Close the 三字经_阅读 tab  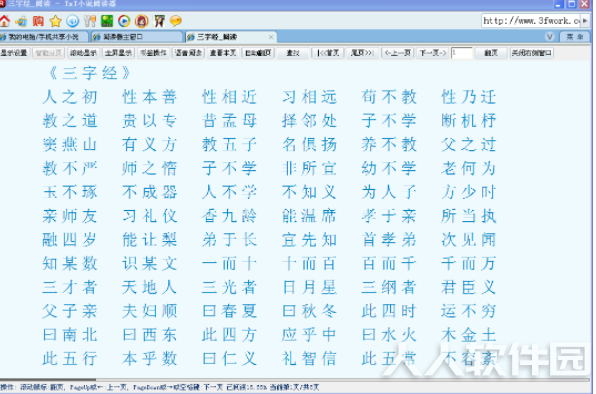click(271, 37)
